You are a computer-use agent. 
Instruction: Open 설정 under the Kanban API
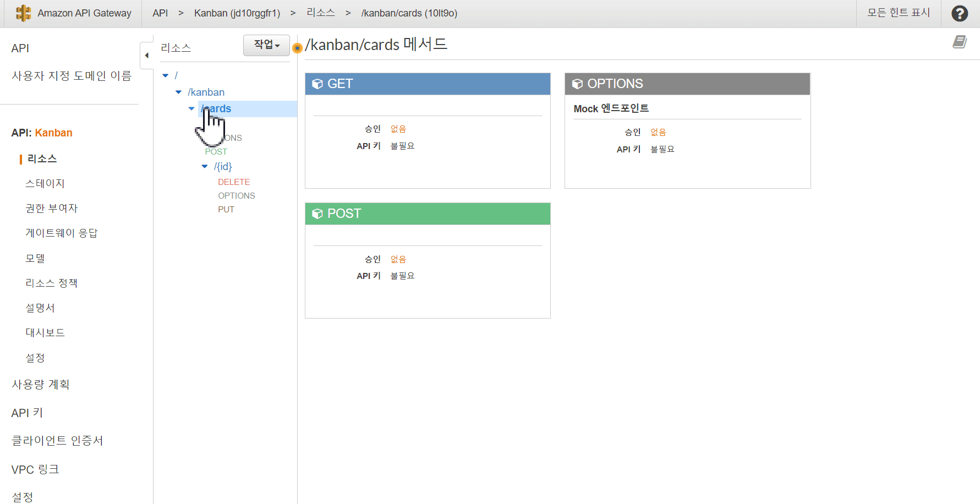tap(35, 358)
